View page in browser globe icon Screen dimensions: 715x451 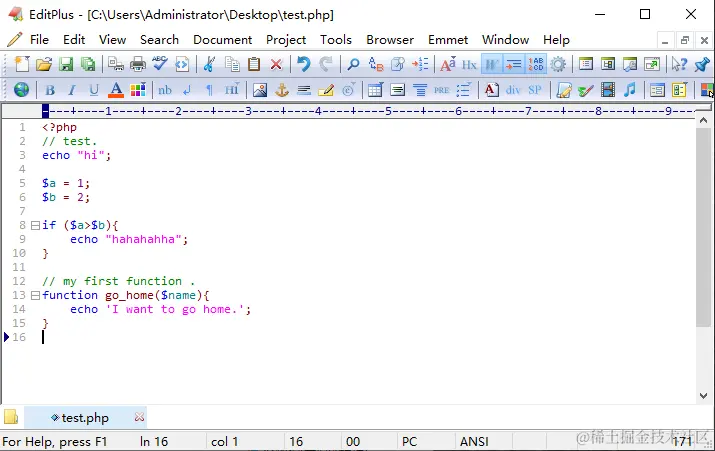pos(21,90)
